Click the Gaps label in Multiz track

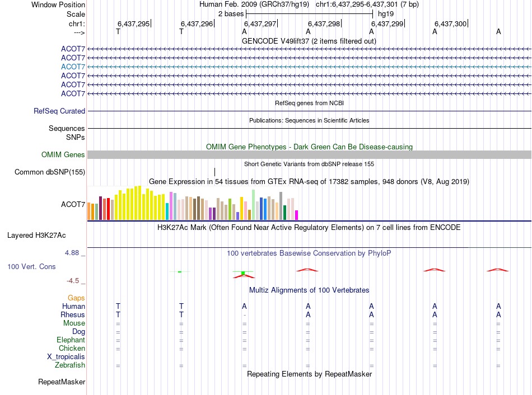coord(76,298)
